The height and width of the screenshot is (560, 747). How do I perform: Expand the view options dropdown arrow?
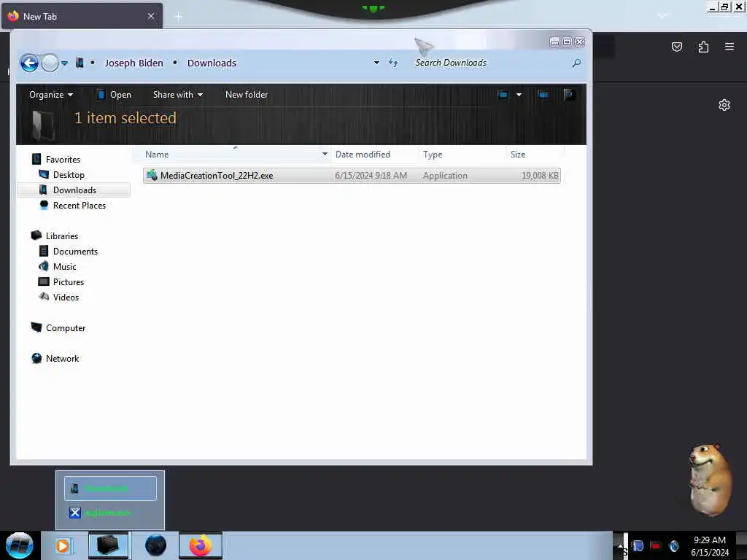click(x=519, y=95)
